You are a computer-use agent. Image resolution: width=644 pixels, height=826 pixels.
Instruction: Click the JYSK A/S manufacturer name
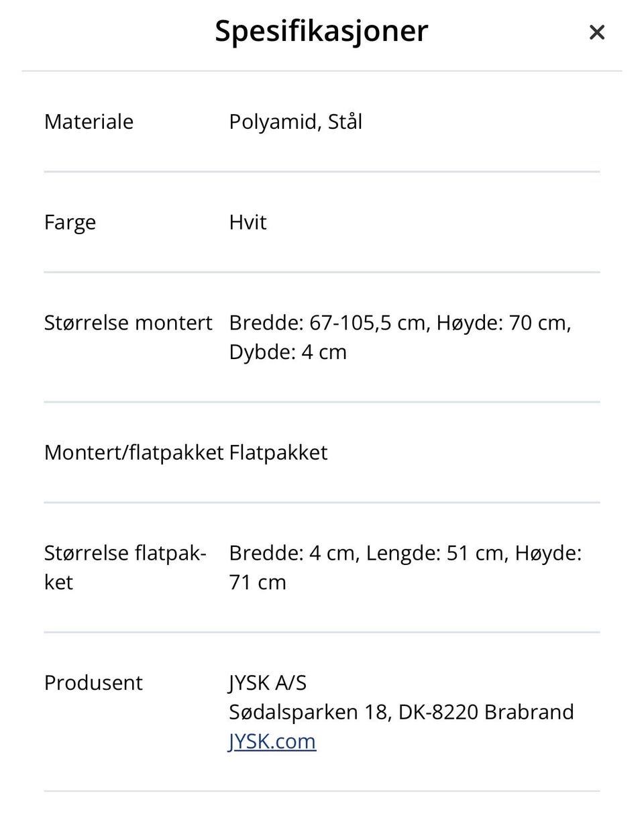pos(268,682)
